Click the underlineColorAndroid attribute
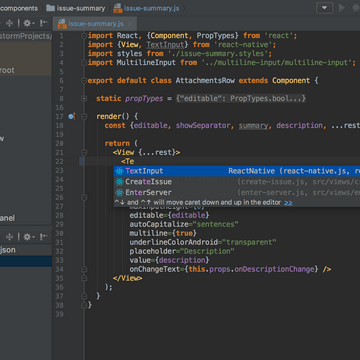 pos(174,242)
